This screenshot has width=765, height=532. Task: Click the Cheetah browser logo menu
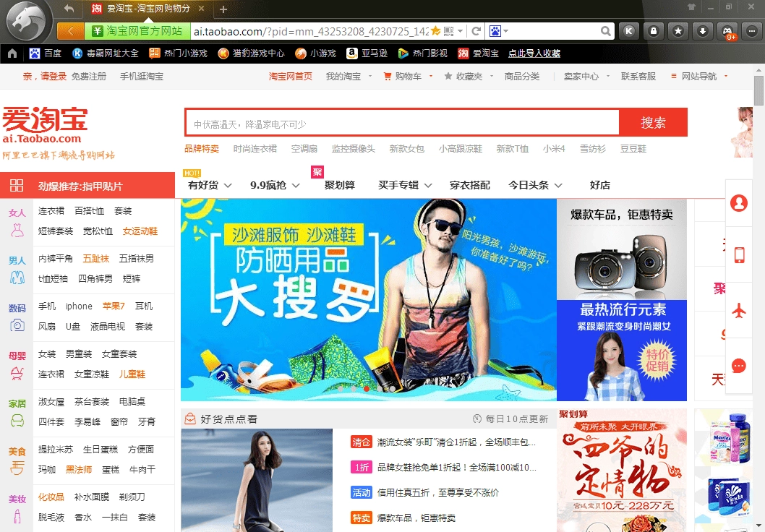26,22
